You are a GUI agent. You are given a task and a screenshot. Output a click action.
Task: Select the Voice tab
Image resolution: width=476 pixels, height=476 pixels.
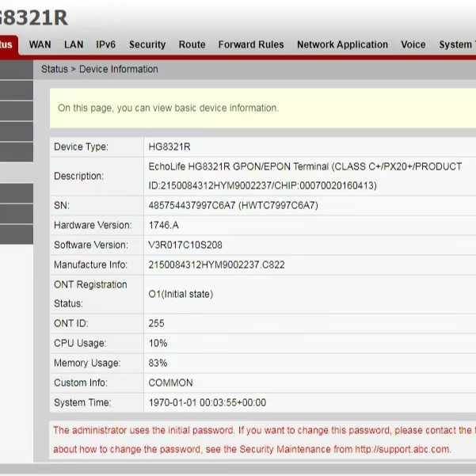(413, 45)
